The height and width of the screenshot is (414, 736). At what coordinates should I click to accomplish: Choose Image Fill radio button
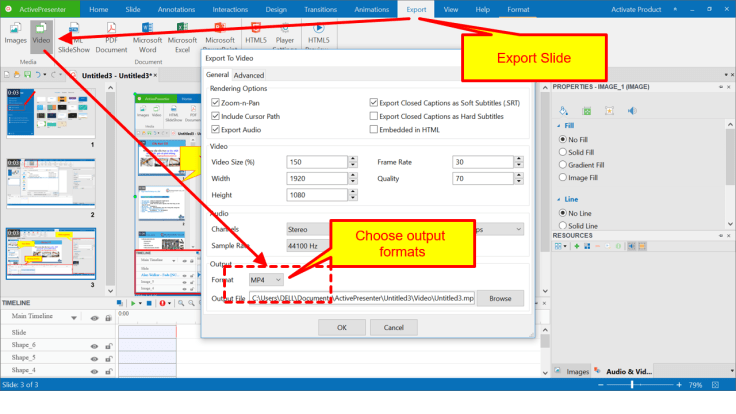pos(563,177)
